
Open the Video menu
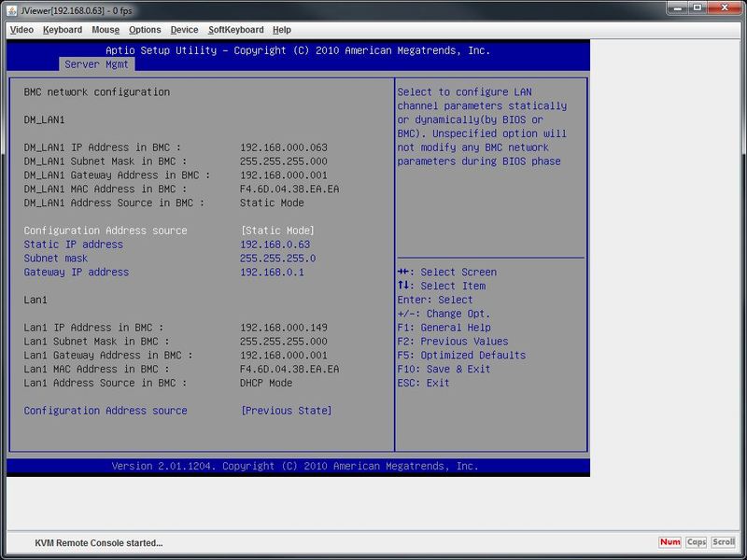coord(21,30)
